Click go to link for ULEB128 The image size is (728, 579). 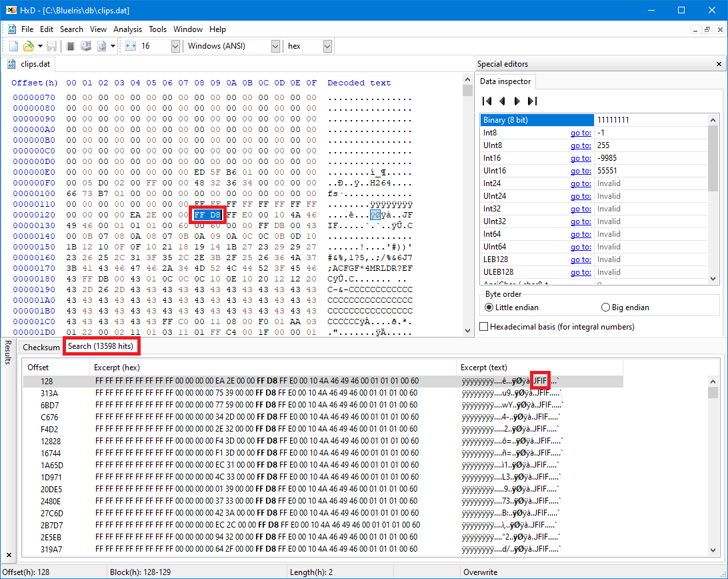click(x=581, y=272)
